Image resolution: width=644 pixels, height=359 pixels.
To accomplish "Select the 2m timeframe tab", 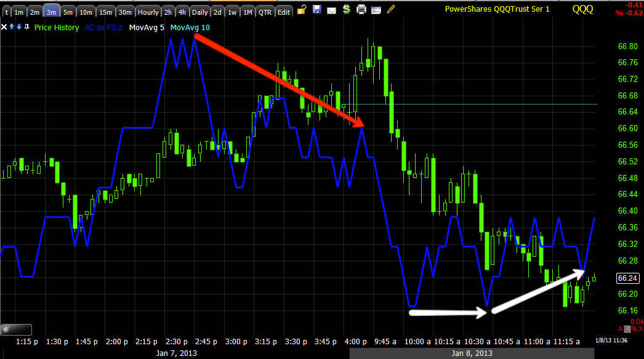I will click(x=35, y=12).
